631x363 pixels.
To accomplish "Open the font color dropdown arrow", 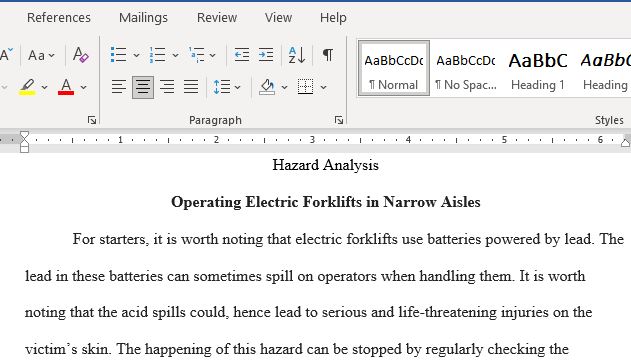I will (83, 87).
